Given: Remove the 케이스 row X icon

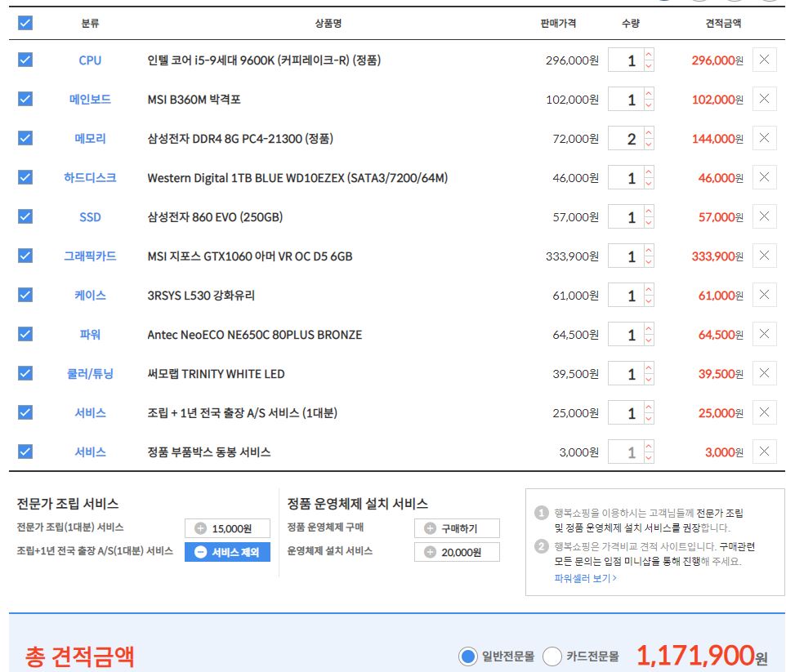Looking at the screenshot, I should [764, 295].
